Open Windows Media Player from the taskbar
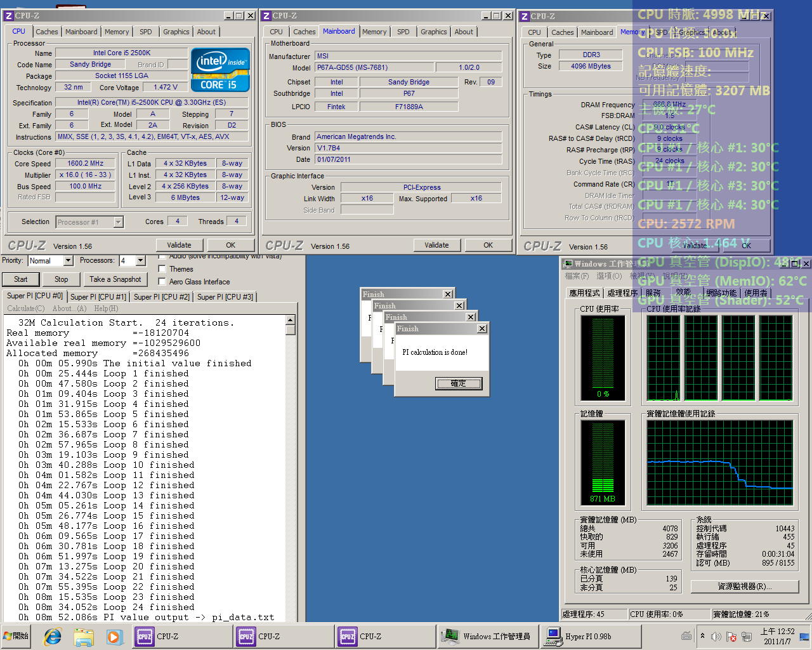Screen dimensions: 812x650 [114, 636]
